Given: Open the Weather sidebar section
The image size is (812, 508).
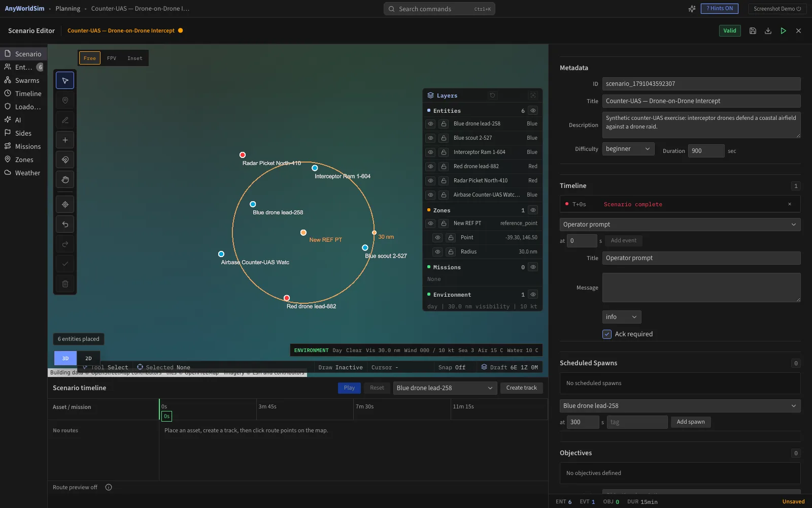Looking at the screenshot, I should point(23,173).
